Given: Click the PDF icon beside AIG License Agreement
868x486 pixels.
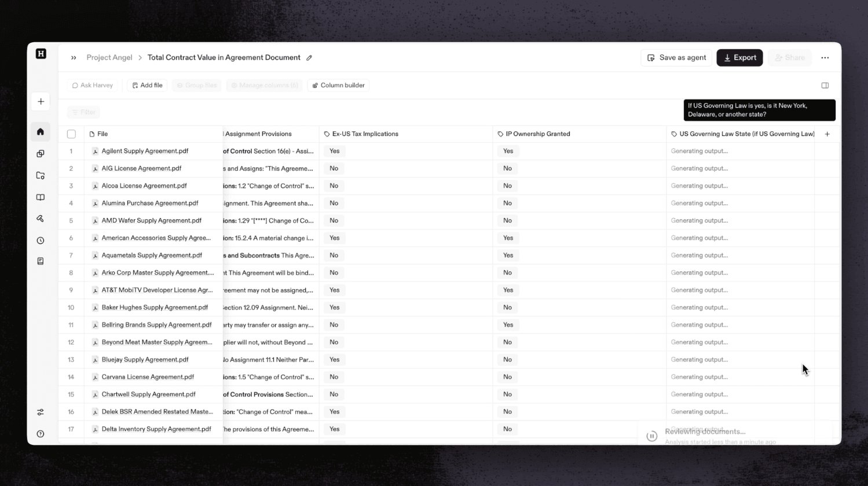Looking at the screenshot, I should [95, 169].
